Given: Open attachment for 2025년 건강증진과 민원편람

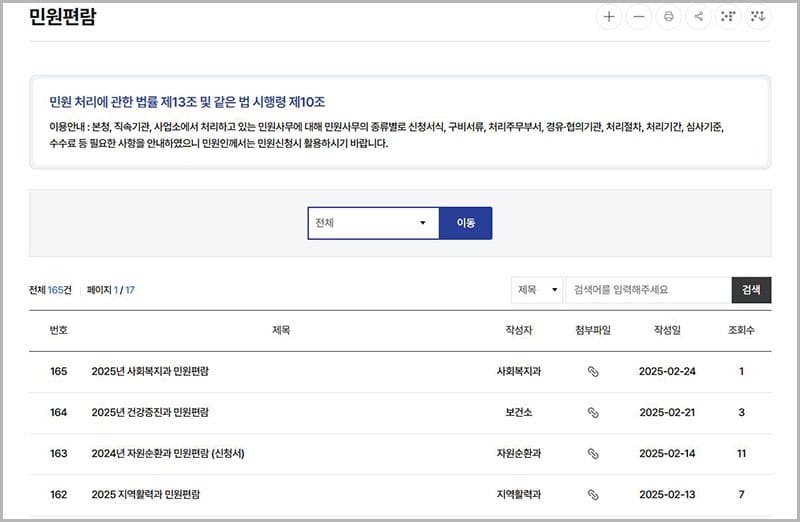Looking at the screenshot, I should point(592,412).
